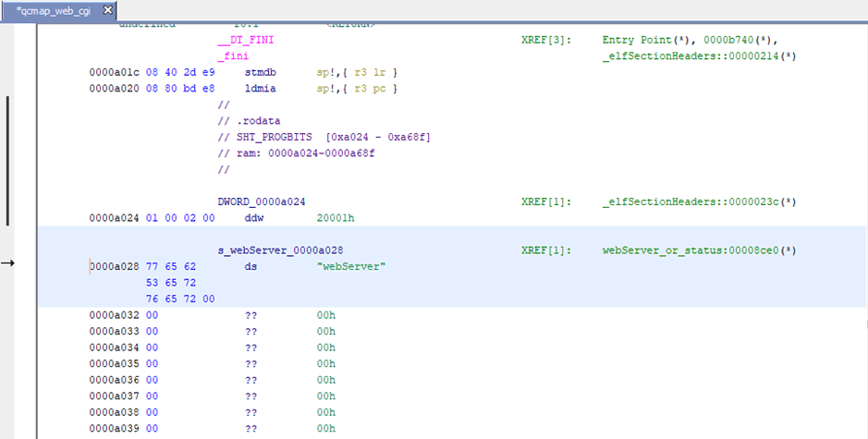Go to webServer_or_status::00008ce0(*) reference
Viewport: 868px width, 439px height.
699,250
